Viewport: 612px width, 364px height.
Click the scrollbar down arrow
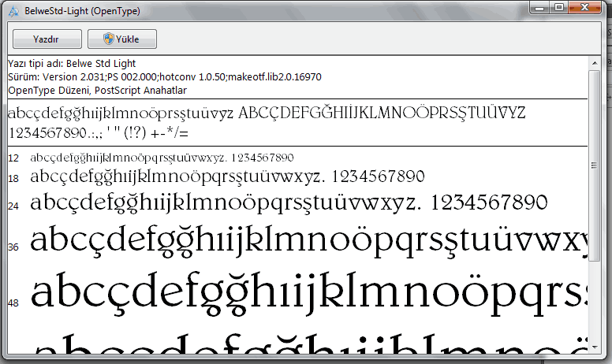(x=594, y=346)
